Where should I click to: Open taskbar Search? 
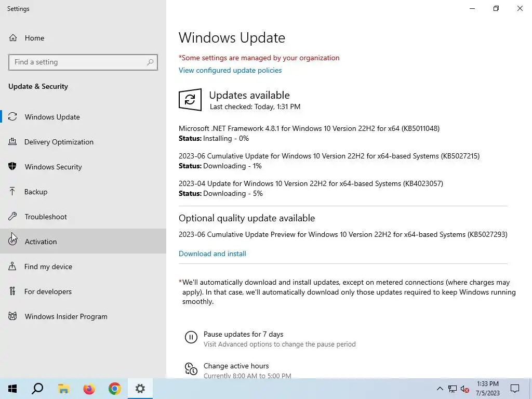[x=37, y=389]
